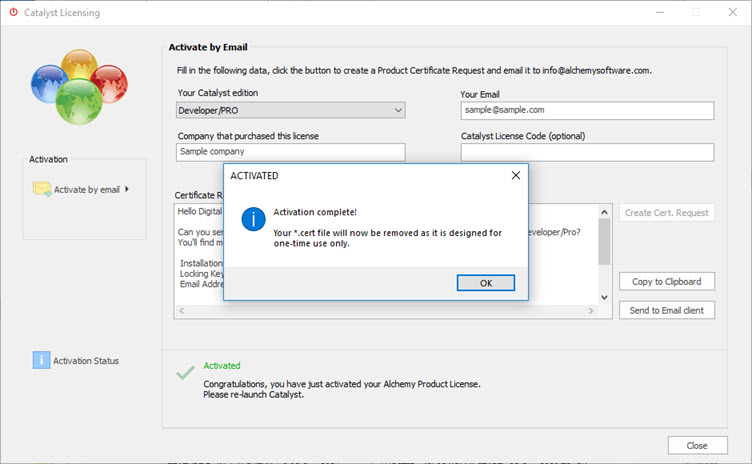Open the Your Catalyst edition dropdown
752x464 pixels.
pos(290,110)
